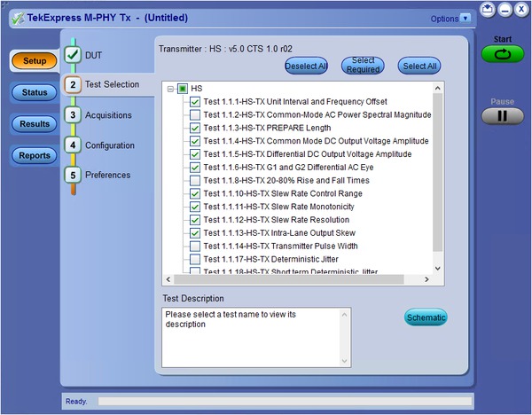Click the Select Required button
Screen dimensions: 532x415
363,65
